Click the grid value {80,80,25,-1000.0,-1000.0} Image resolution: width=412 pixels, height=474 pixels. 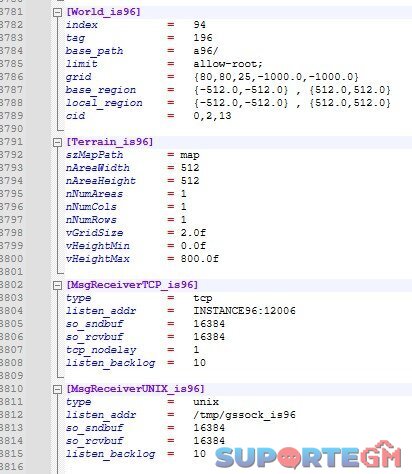pos(276,77)
